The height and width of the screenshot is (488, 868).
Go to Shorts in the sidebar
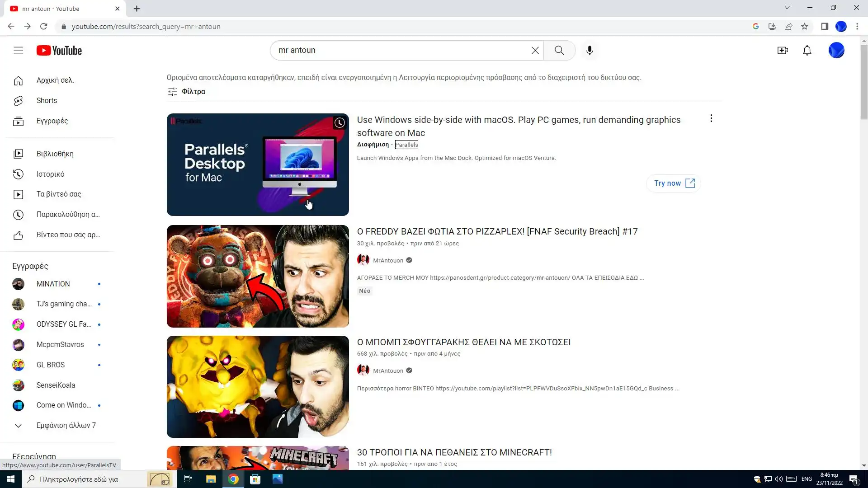pyautogui.click(x=47, y=100)
